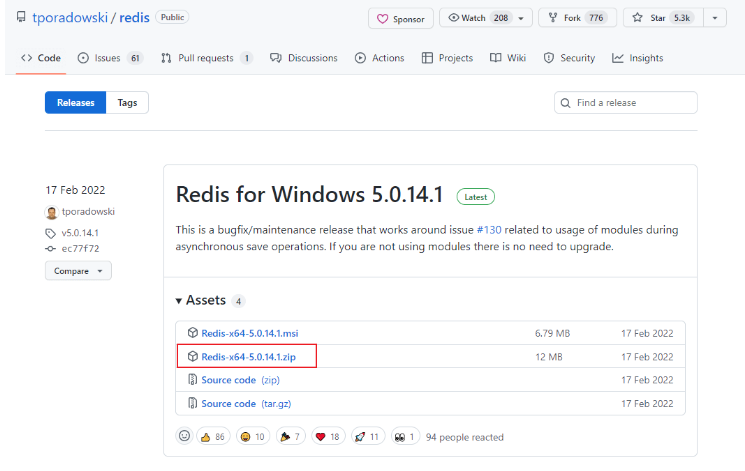
Task: Toggle the thumbs up reaction with 86
Action: tap(213, 436)
